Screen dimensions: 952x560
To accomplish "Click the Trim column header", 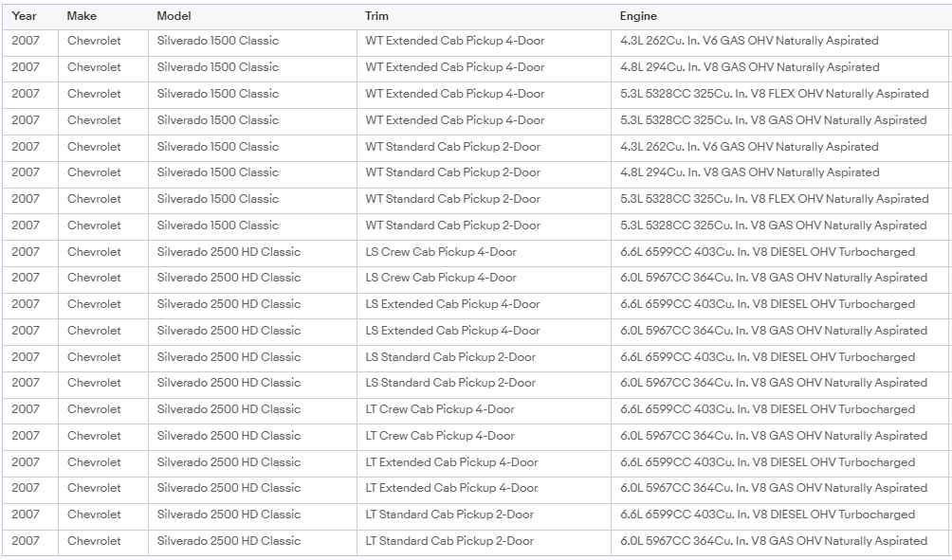I will point(376,16).
